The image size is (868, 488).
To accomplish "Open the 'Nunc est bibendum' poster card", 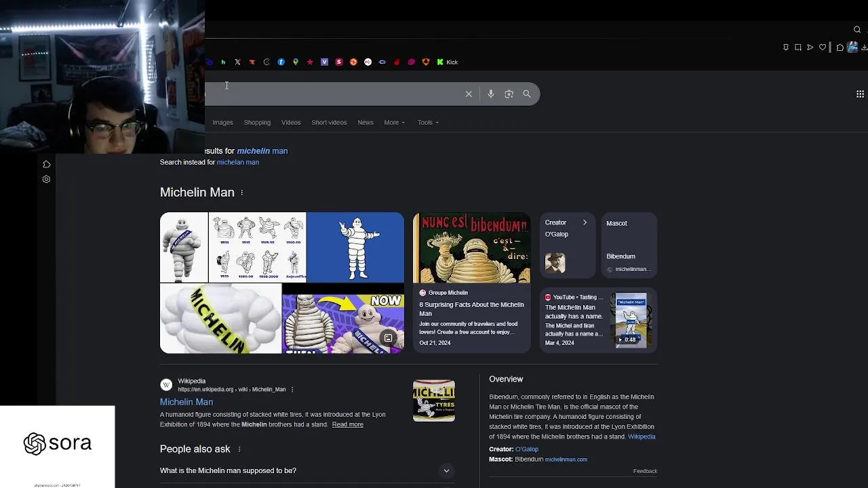I will coord(471,247).
